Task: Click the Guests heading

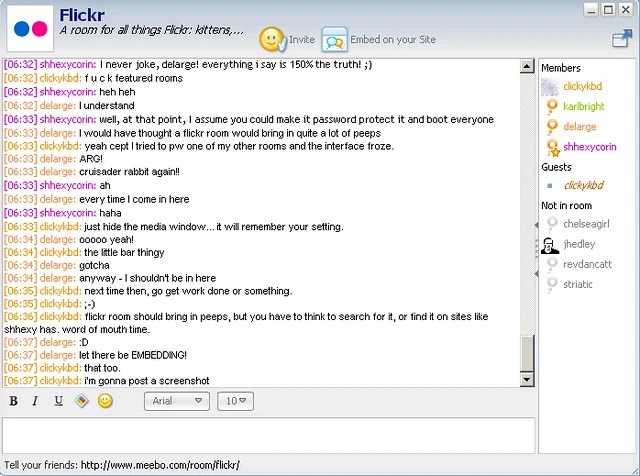Action: pyautogui.click(x=556, y=167)
